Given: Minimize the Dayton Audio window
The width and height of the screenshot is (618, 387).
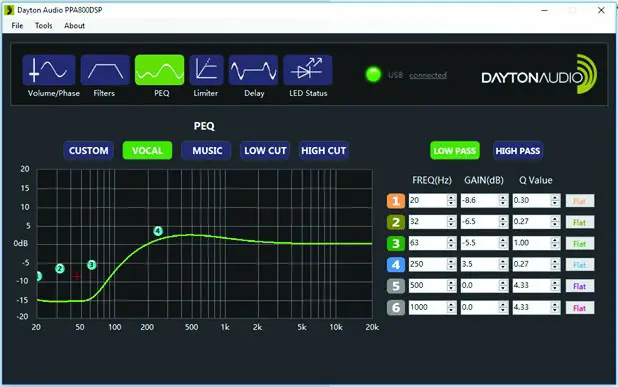Looking at the screenshot, I should [x=545, y=10].
